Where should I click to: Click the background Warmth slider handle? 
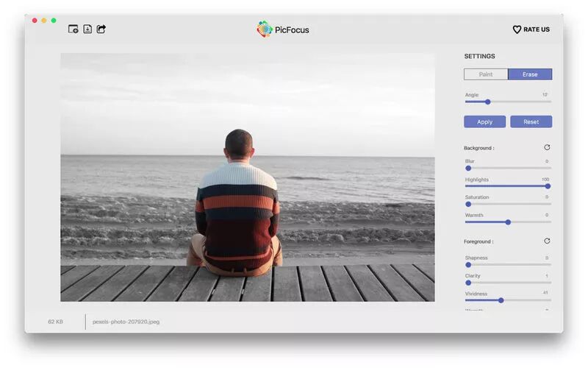pos(508,222)
